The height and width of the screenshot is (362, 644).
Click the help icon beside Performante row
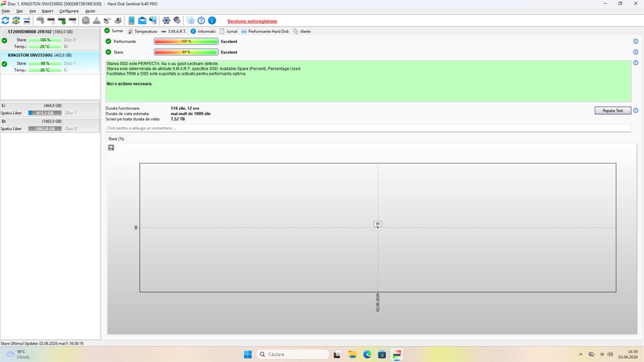636,41
